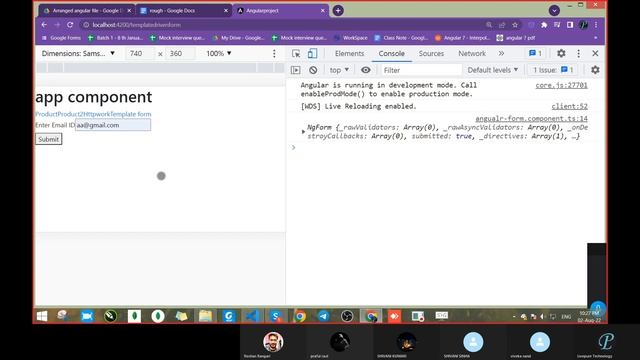
Task: Toggle the live expression eye icon
Action: (366, 70)
